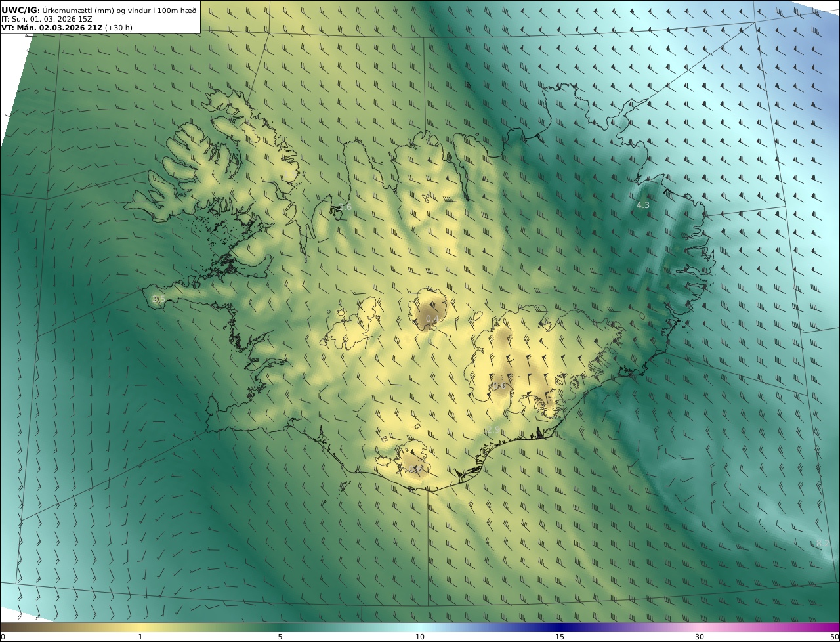
Task: Click the dark navy segment of the color scale
Action: click(x=560, y=627)
